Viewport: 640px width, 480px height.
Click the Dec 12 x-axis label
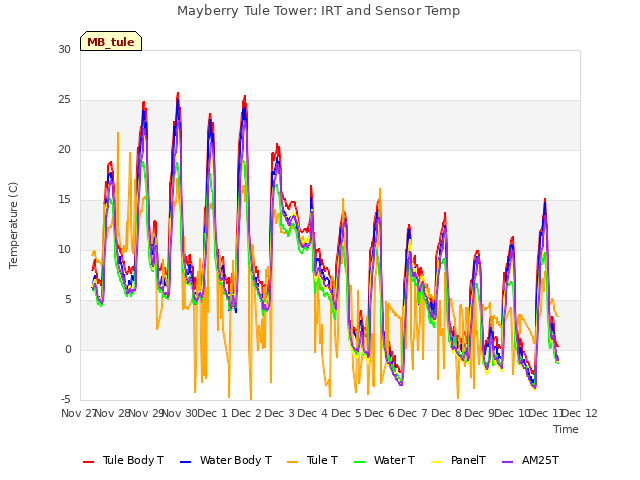pos(580,413)
